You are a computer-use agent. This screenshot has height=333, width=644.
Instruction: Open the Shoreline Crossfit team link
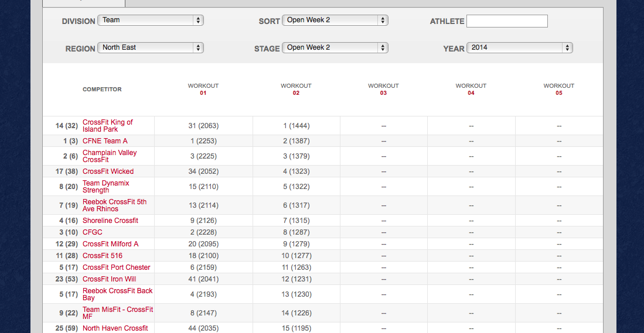[x=110, y=221]
